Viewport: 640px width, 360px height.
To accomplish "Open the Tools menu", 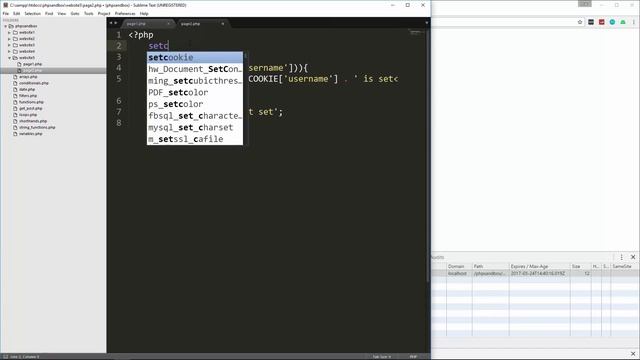I will (x=89, y=13).
